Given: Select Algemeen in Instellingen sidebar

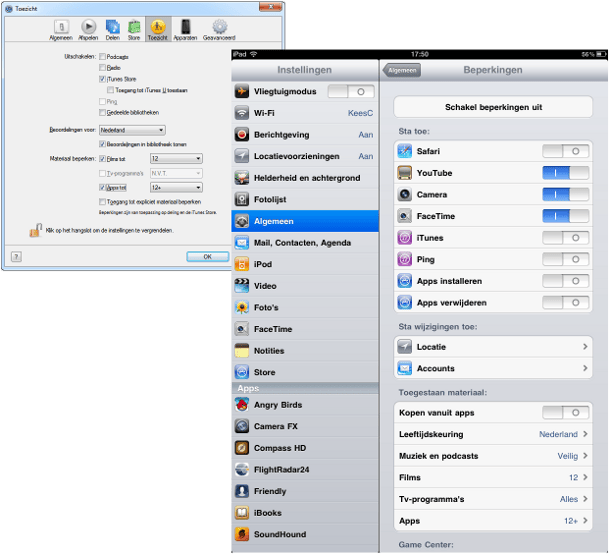Looking at the screenshot, I should coord(305,221).
